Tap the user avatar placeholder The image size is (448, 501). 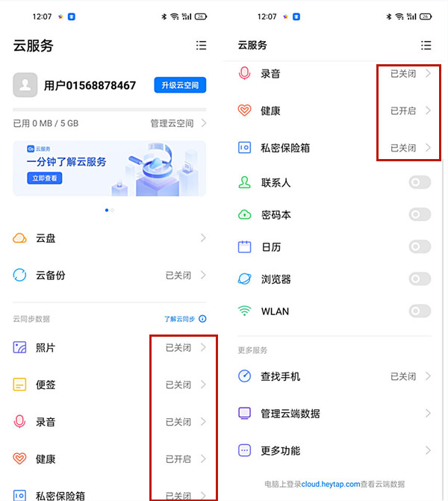(x=25, y=85)
